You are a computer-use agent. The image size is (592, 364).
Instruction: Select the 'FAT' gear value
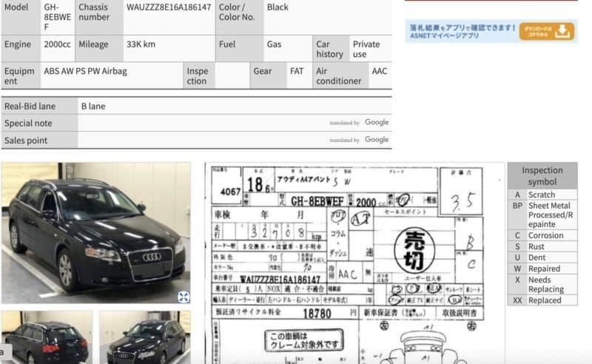pos(297,71)
